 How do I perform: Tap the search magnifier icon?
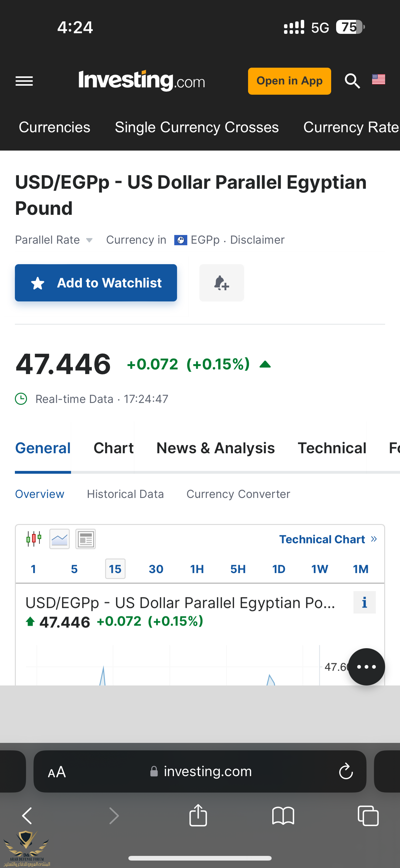[x=352, y=81]
